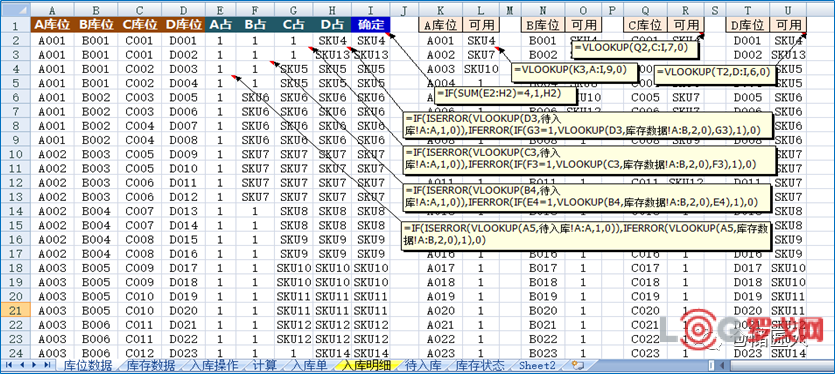
Task: Select row 6 header
Action: pos(15,97)
